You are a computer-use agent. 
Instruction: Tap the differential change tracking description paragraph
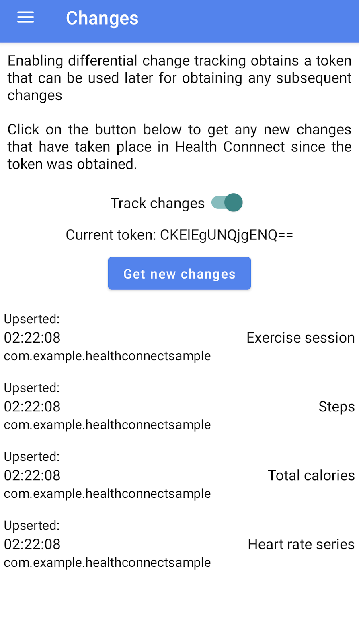point(179,78)
